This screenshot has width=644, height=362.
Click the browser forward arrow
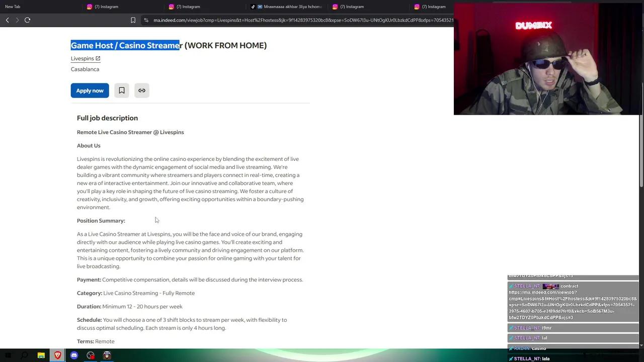(x=17, y=20)
